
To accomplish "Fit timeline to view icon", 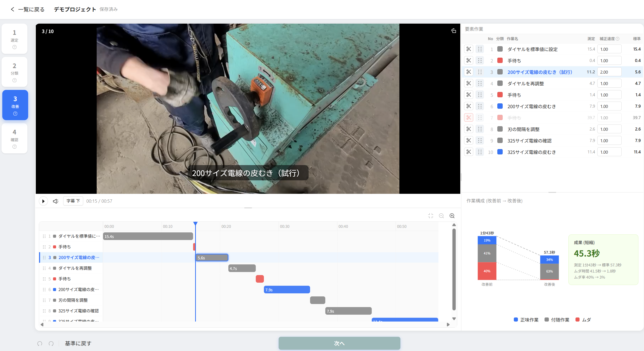I will (x=431, y=216).
